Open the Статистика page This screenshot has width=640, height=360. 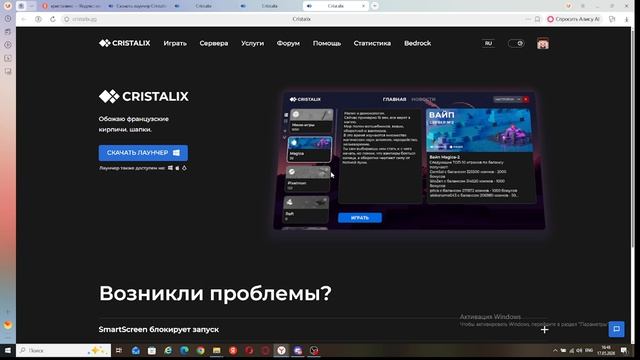[x=372, y=43]
